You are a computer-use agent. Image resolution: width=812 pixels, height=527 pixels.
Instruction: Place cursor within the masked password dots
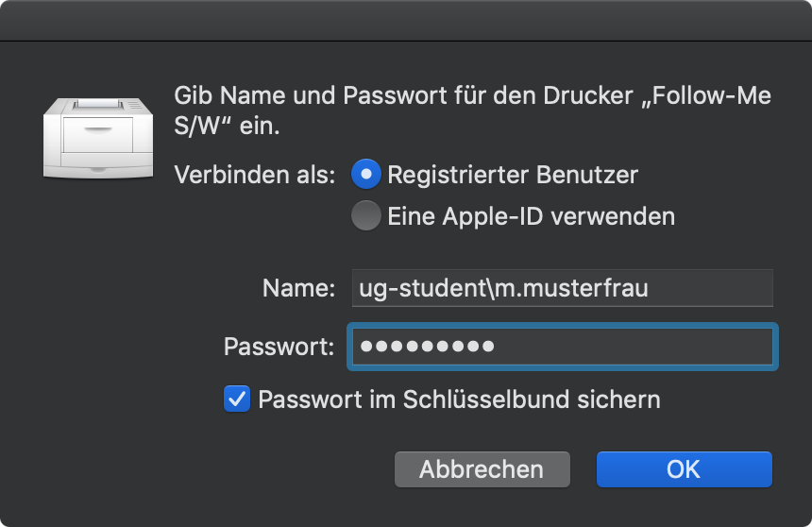click(427, 347)
